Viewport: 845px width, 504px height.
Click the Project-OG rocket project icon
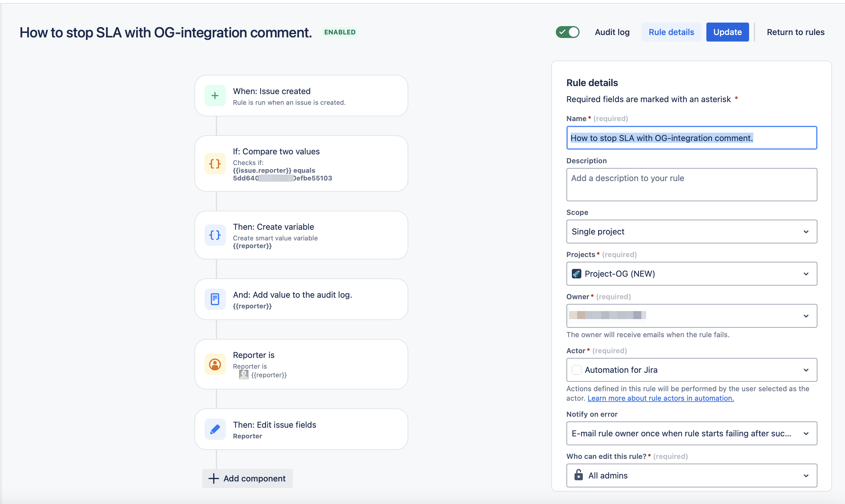point(576,274)
